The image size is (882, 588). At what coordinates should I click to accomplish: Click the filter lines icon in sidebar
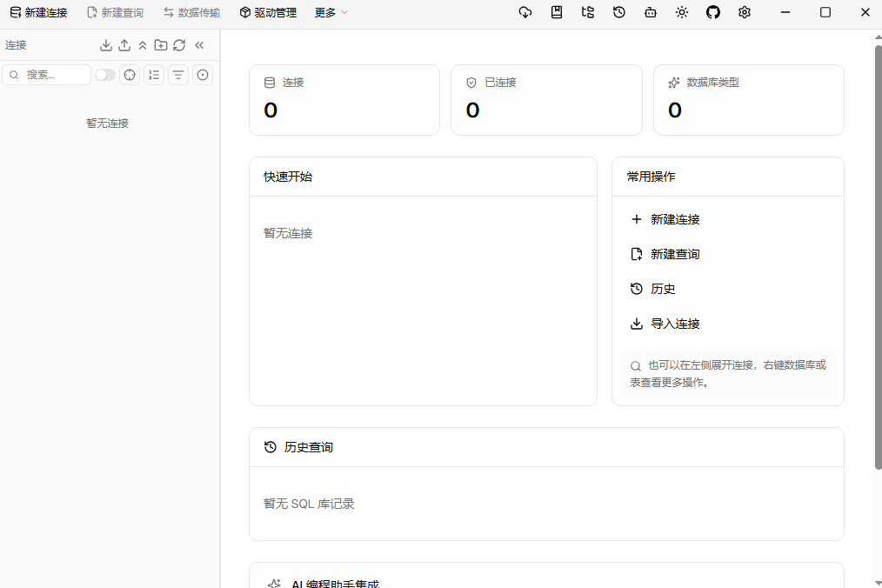(178, 75)
